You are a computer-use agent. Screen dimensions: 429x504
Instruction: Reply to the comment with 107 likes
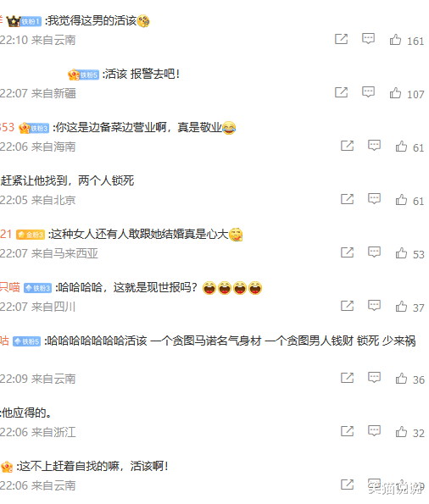[368, 92]
